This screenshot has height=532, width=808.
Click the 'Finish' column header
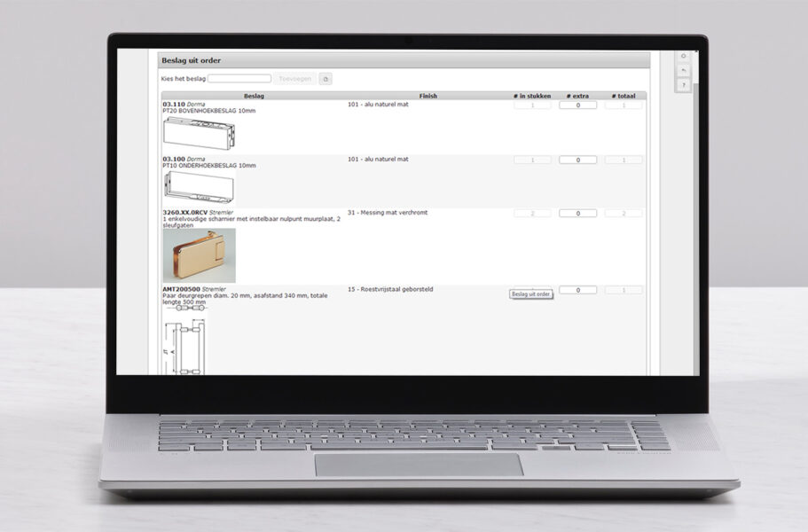coord(428,96)
